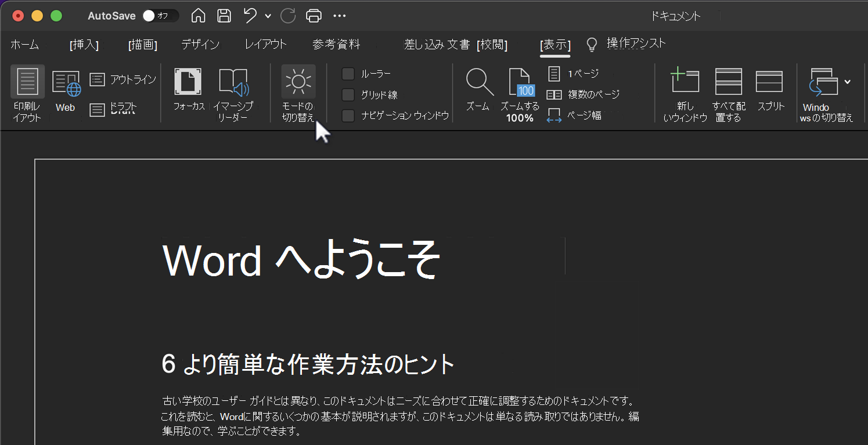This screenshot has height=445, width=868.
Task: Select Multiple Pages (複数のページ) view
Action: pos(584,95)
